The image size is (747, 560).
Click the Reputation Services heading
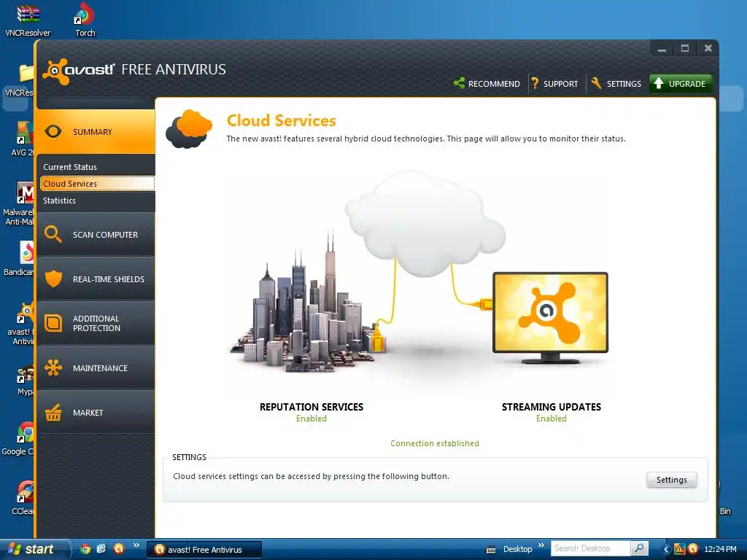[311, 407]
